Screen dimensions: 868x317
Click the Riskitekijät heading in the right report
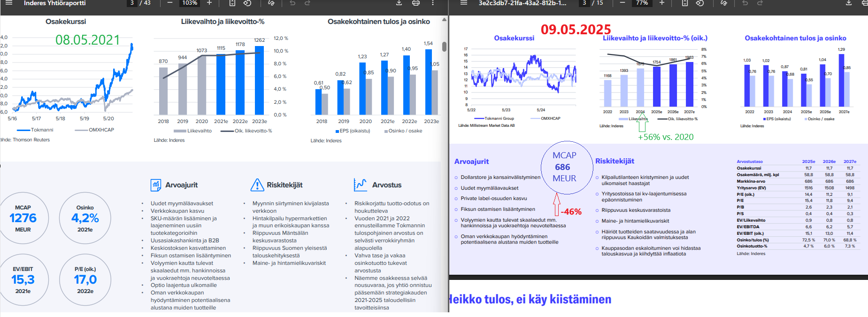pos(615,161)
